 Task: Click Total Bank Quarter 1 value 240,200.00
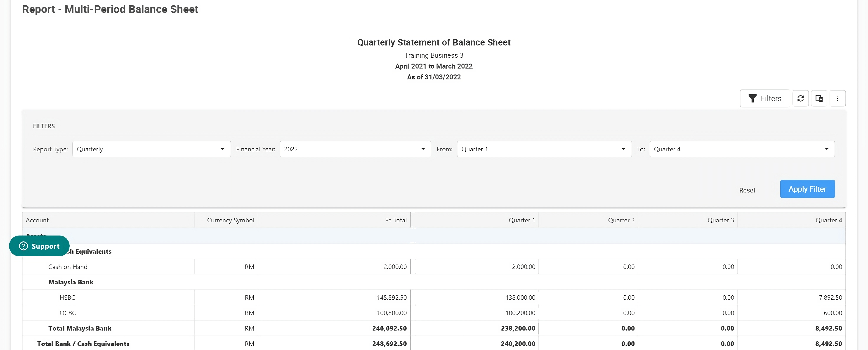[518, 344]
